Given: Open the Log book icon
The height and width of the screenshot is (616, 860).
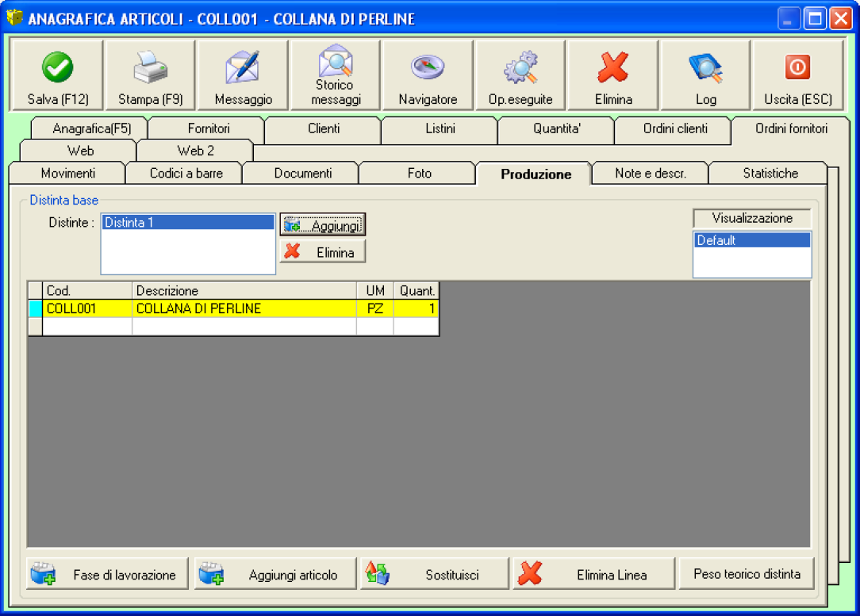Looking at the screenshot, I should click(x=705, y=68).
